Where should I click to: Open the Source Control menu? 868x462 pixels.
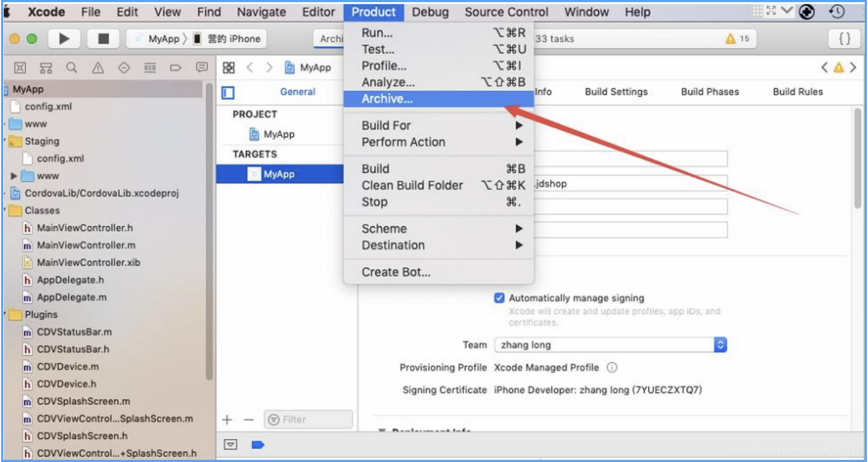click(506, 12)
